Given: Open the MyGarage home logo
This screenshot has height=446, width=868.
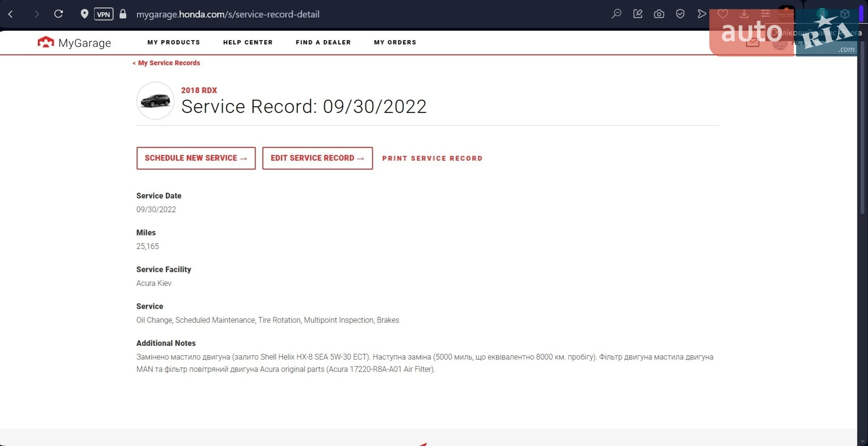Looking at the screenshot, I should click(74, 42).
